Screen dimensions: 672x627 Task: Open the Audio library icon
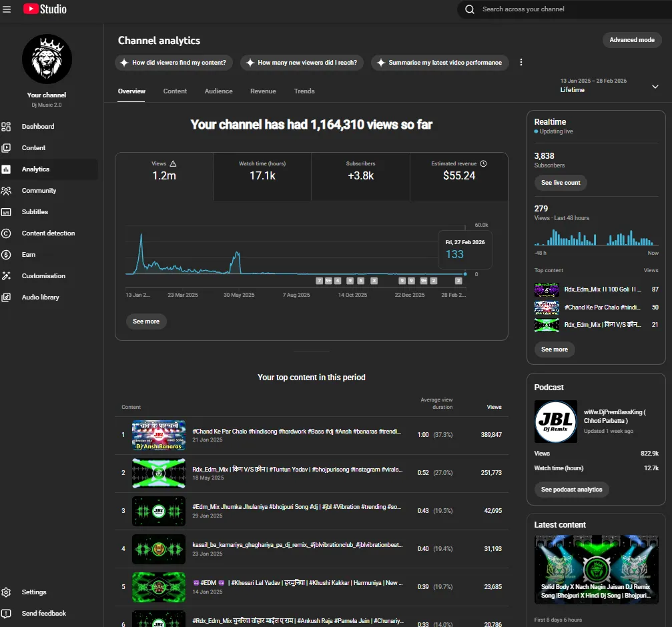click(6, 297)
